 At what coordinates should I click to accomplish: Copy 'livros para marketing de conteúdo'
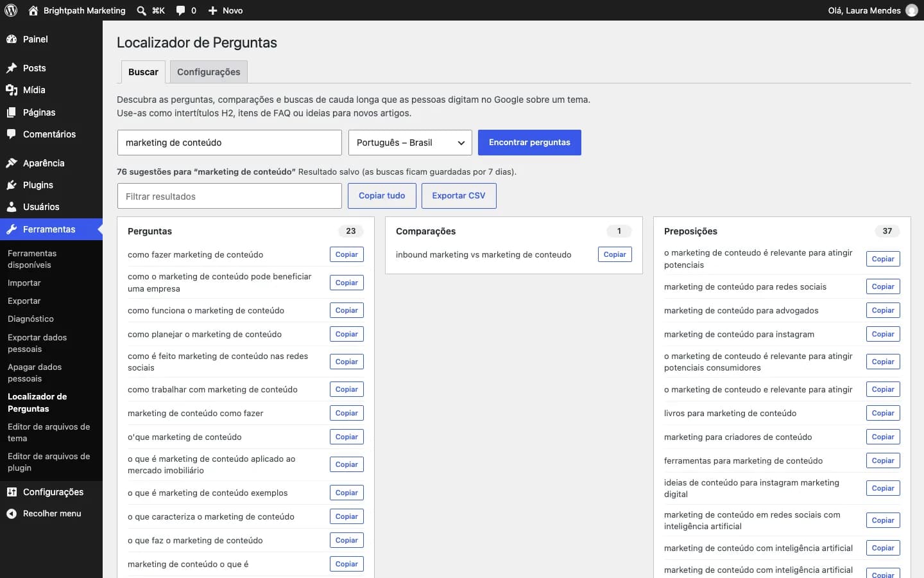[x=883, y=413]
